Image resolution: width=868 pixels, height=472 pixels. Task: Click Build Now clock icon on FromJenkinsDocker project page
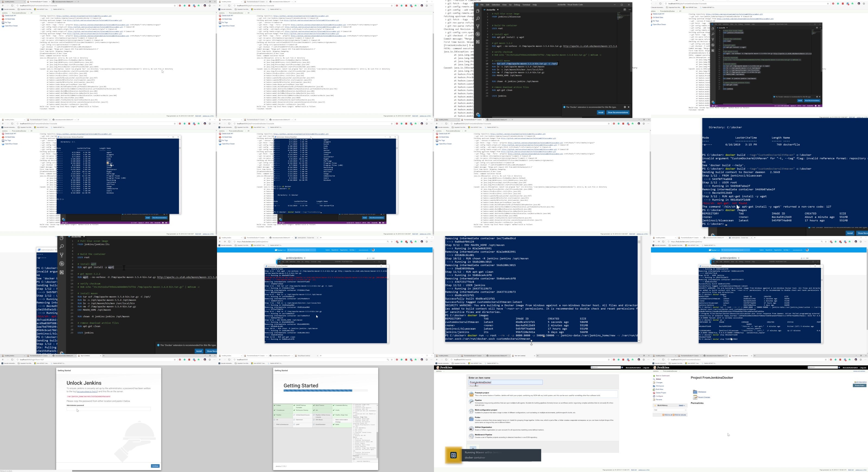coord(654,390)
